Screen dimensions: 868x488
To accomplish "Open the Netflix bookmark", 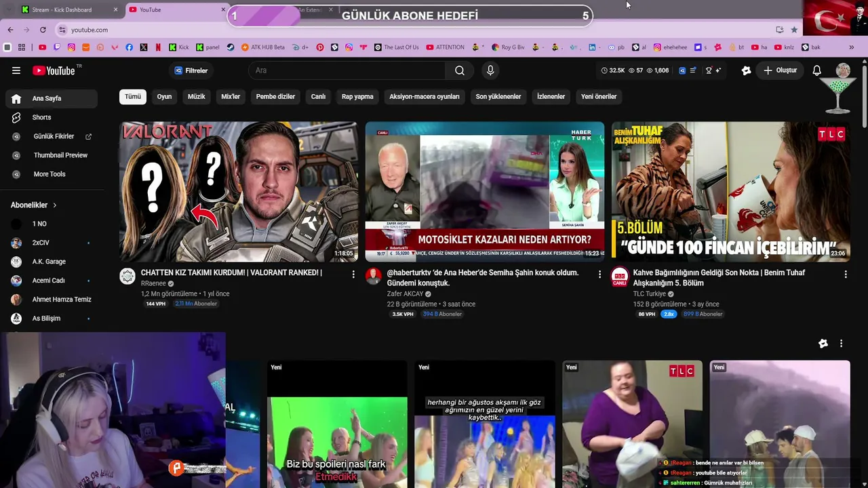I will coord(158,47).
